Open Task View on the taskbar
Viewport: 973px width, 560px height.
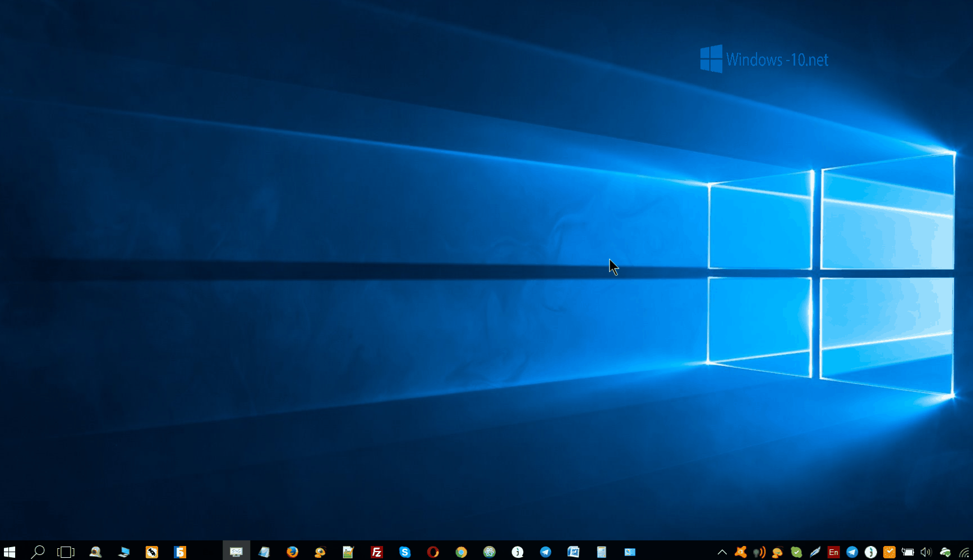[x=66, y=552]
